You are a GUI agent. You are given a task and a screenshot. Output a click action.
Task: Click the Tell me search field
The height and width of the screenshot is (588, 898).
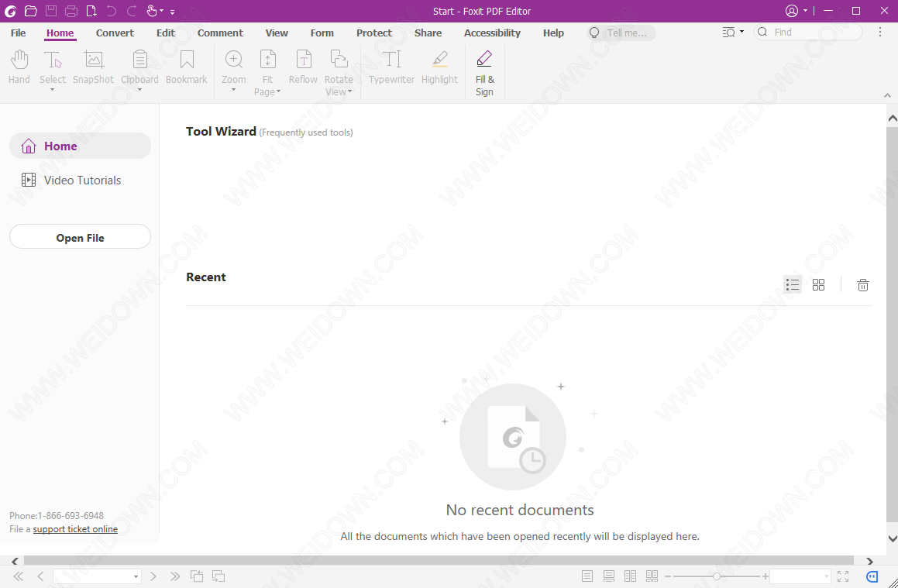(x=621, y=33)
